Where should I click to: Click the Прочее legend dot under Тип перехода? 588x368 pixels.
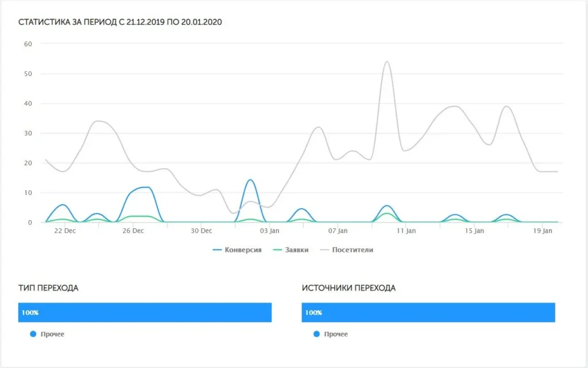[x=33, y=334]
